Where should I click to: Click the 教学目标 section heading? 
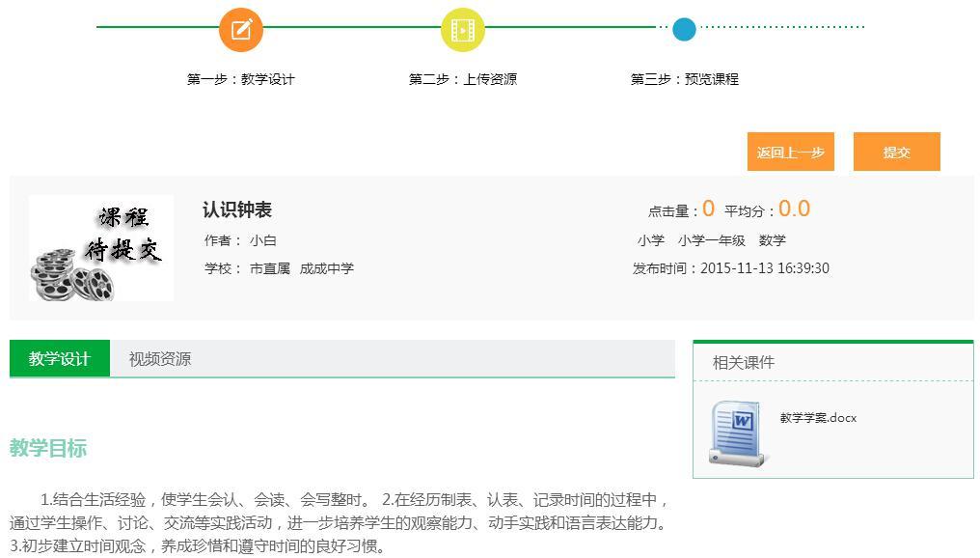coord(48,448)
